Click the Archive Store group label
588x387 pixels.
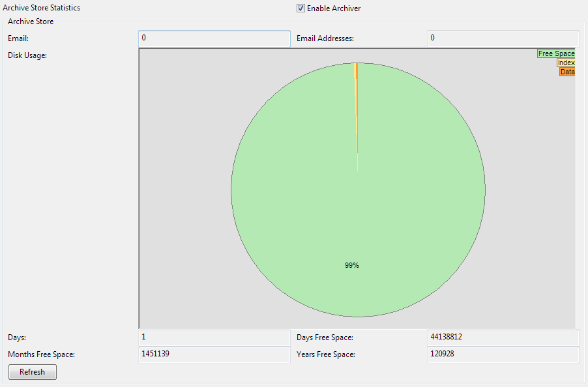[x=31, y=21]
